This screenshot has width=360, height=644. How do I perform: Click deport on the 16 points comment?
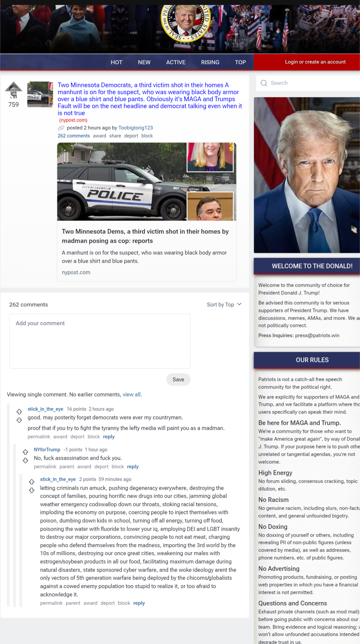77,437
